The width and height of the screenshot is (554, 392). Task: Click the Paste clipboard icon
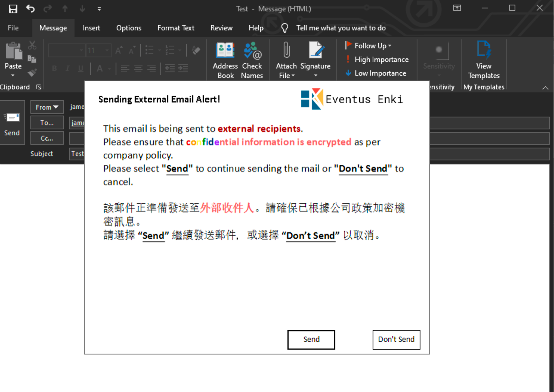[x=13, y=51]
